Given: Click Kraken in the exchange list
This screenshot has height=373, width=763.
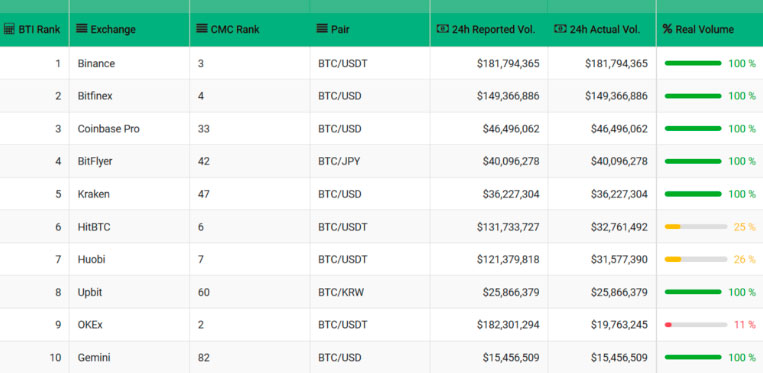Looking at the screenshot, I should 93,194.
